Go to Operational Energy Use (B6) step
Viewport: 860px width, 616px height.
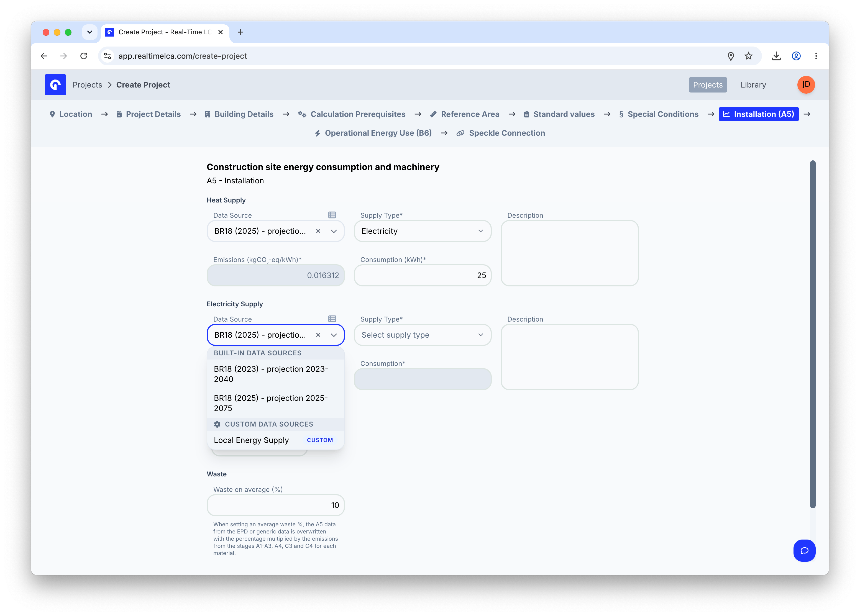[x=373, y=133]
